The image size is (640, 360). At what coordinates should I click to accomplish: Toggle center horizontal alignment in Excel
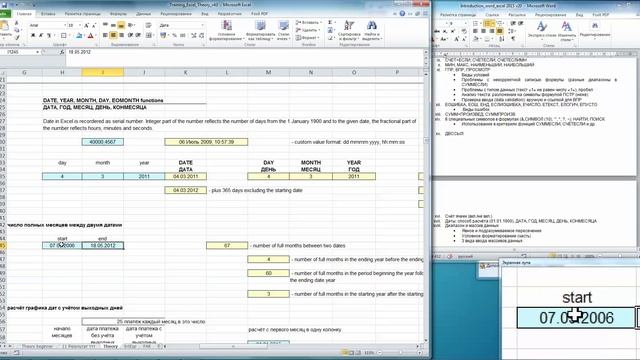click(113, 36)
